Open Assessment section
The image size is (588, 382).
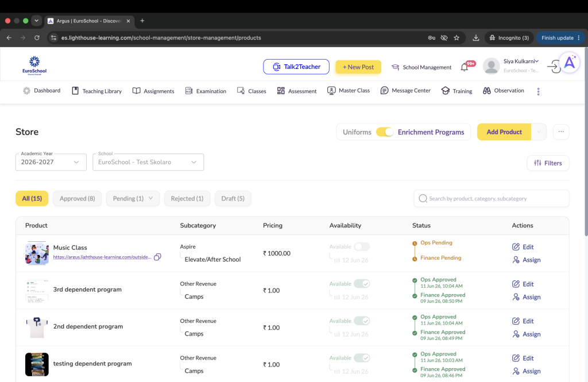[x=297, y=91]
